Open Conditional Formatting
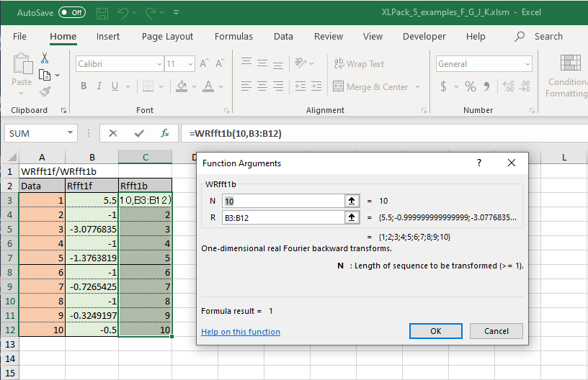 [566, 77]
